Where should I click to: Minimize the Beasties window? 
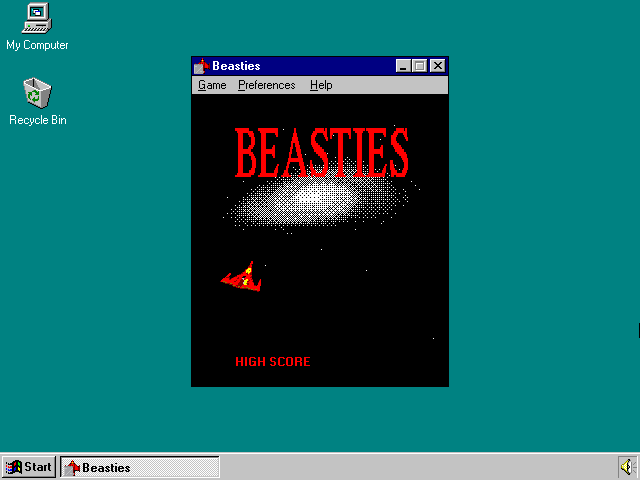coord(403,66)
